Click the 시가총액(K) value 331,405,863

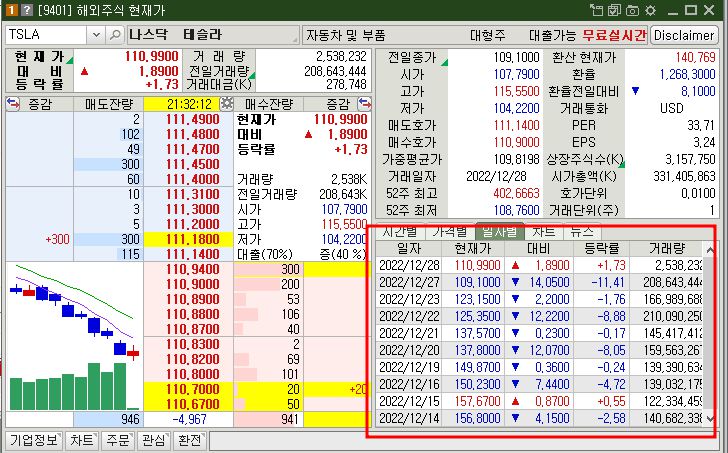(684, 176)
